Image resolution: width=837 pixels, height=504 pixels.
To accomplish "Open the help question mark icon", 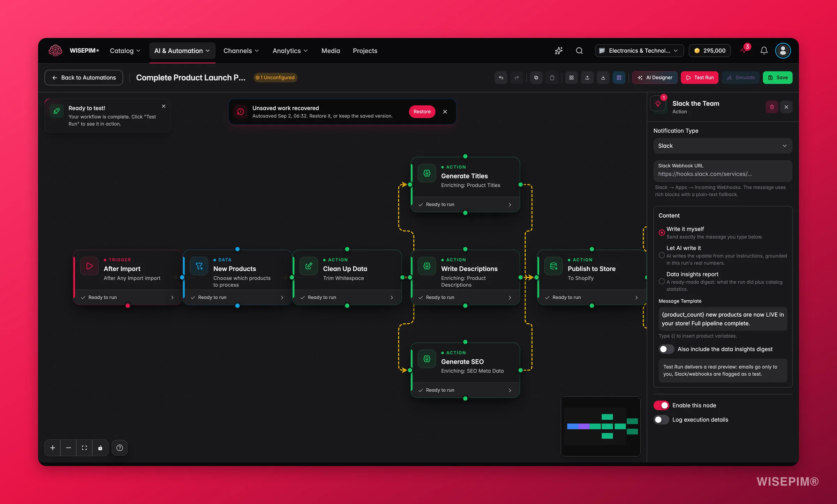I will (120, 448).
